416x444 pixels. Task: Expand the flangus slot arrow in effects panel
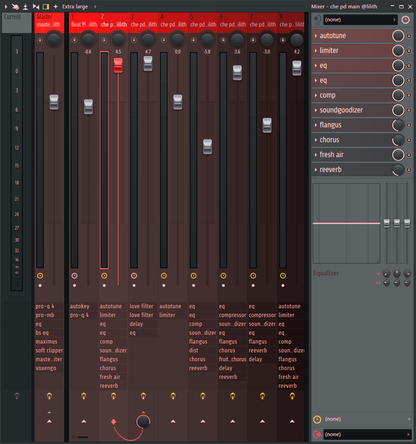[316, 125]
